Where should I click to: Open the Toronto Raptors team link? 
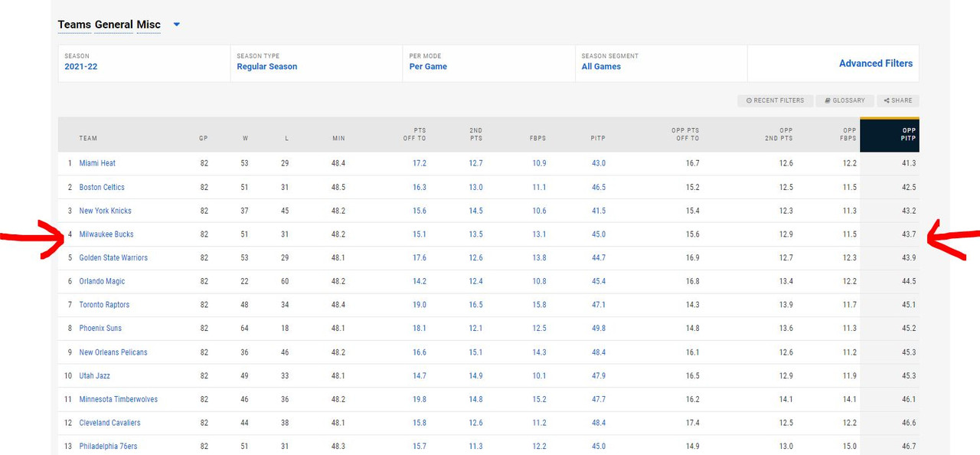(x=104, y=305)
